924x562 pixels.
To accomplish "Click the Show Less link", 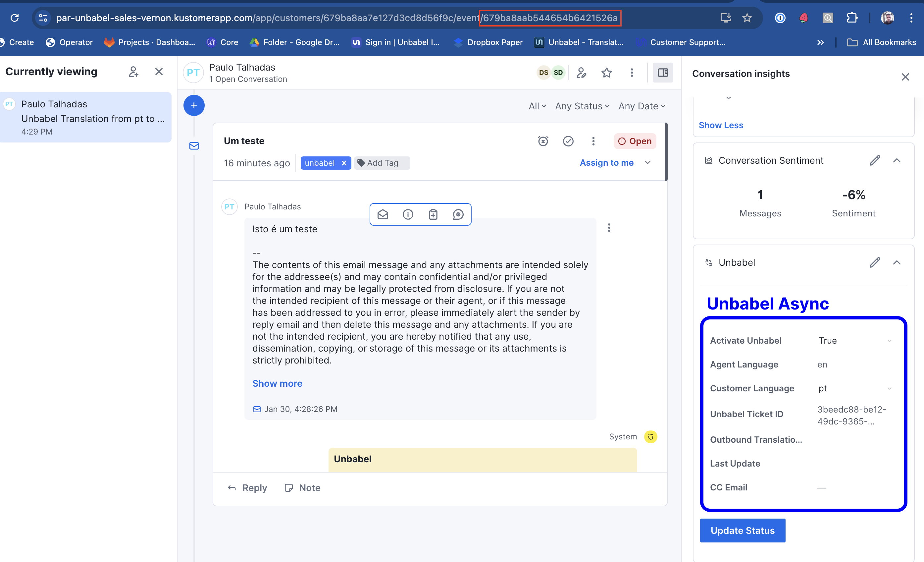I will click(721, 125).
